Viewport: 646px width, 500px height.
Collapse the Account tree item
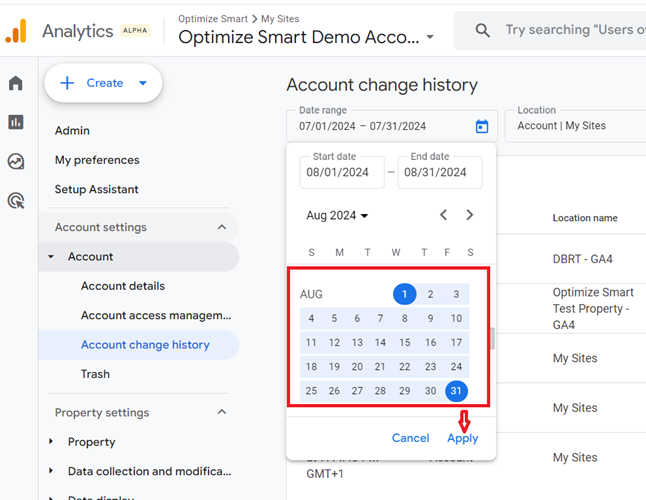51,257
